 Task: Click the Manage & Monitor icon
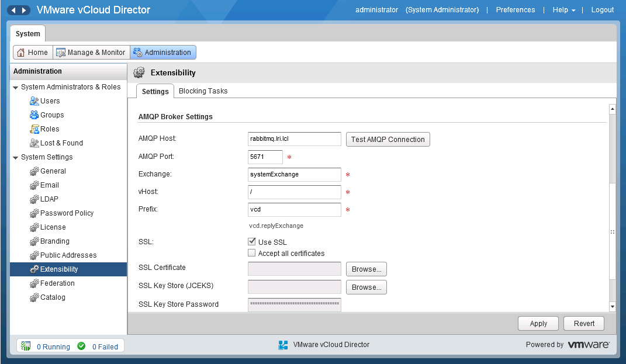point(61,53)
